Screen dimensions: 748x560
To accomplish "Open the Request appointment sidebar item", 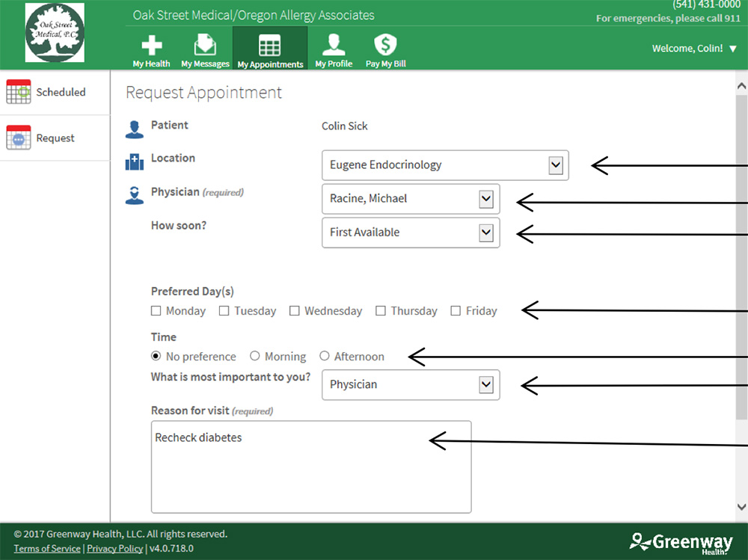I will click(55, 138).
